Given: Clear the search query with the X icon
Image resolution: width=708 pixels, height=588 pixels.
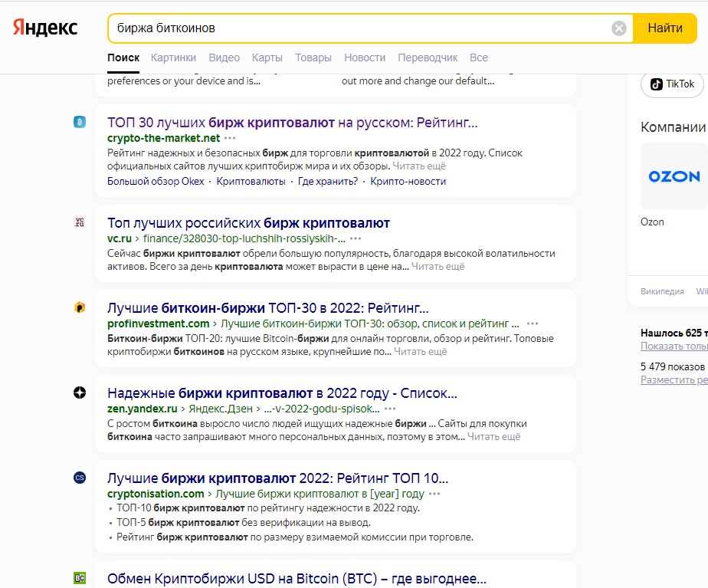Looking at the screenshot, I should click(619, 28).
